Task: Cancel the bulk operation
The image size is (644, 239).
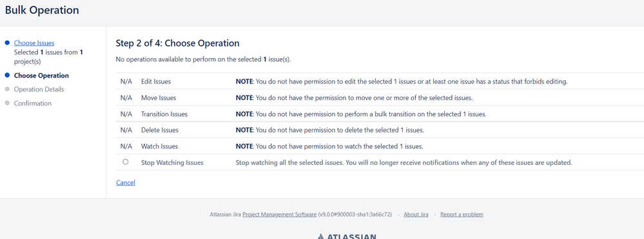Action: tap(126, 183)
